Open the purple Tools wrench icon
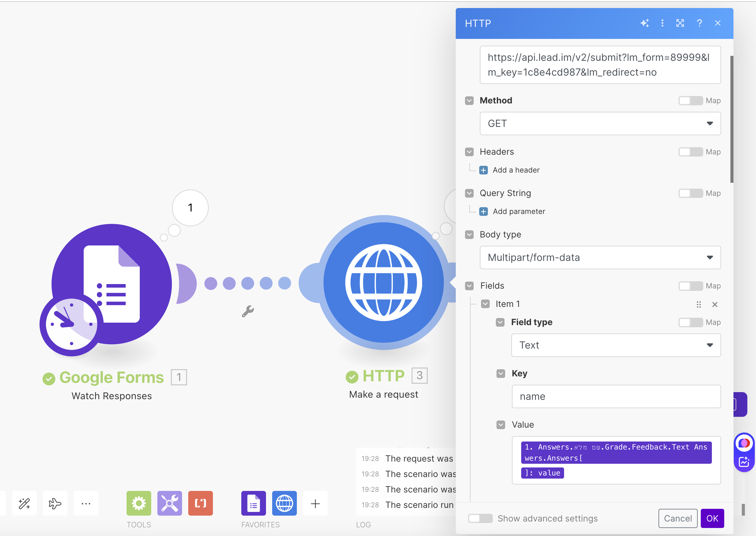The image size is (756, 536). click(169, 503)
